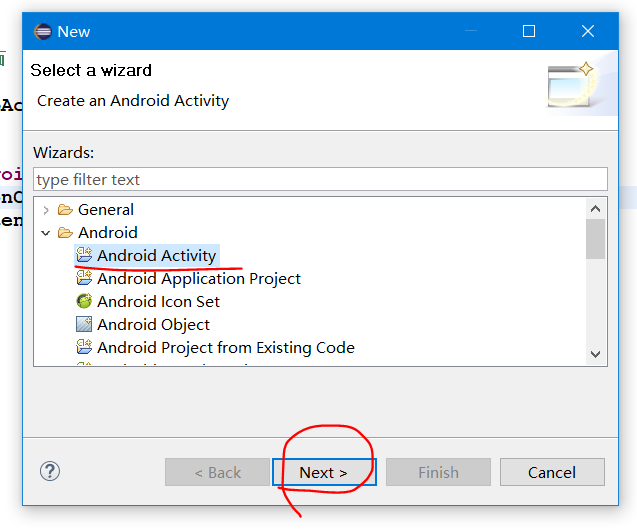
Task: Select Android Project from Existing Code text
Action: click(226, 348)
